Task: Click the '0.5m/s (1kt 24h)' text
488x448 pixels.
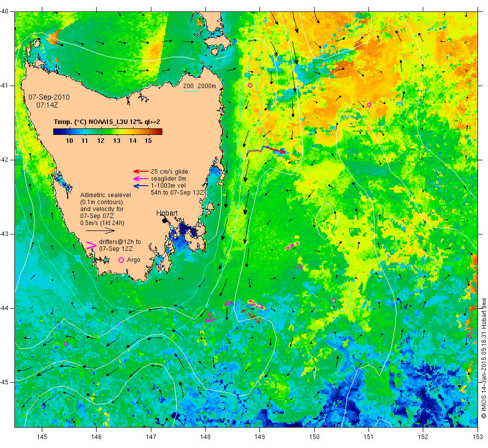Action: pos(102,223)
